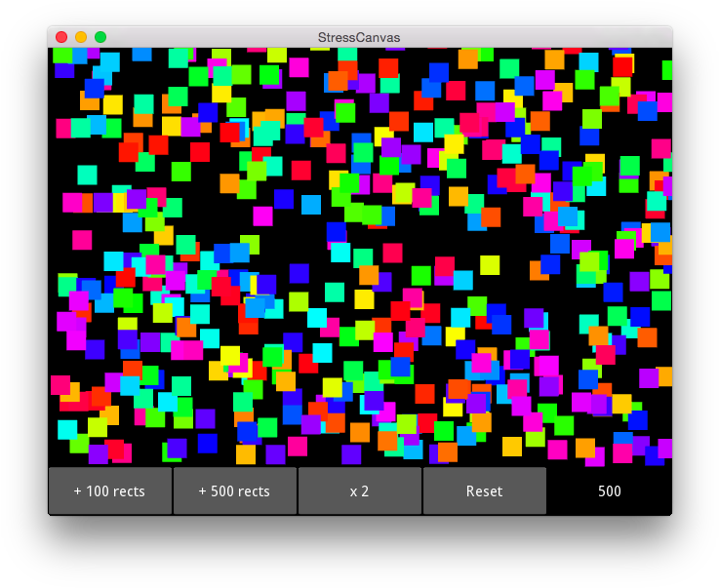Image resolution: width=719 pixels, height=588 pixels.
Task: Close the StressCanvas window
Action: pyautogui.click(x=61, y=37)
